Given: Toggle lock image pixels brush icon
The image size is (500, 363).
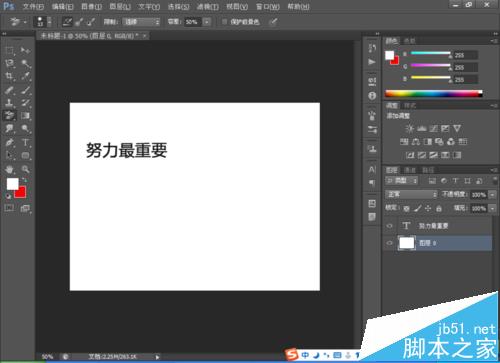Looking at the screenshot, I should [417, 209].
